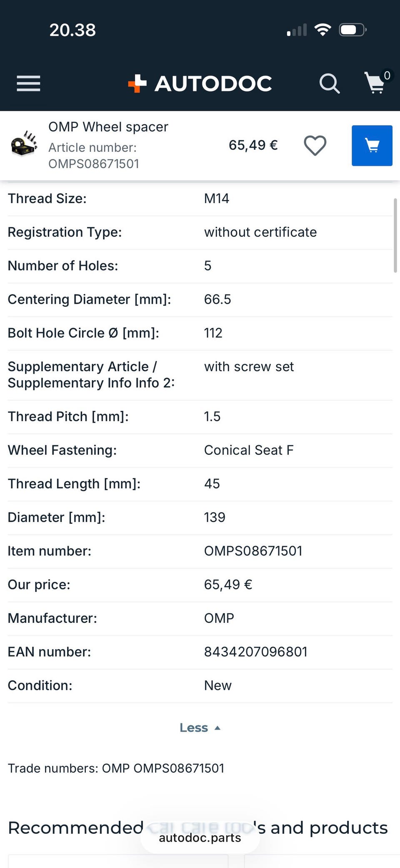Collapse specifications with Less link
400x868 pixels.
(194, 727)
